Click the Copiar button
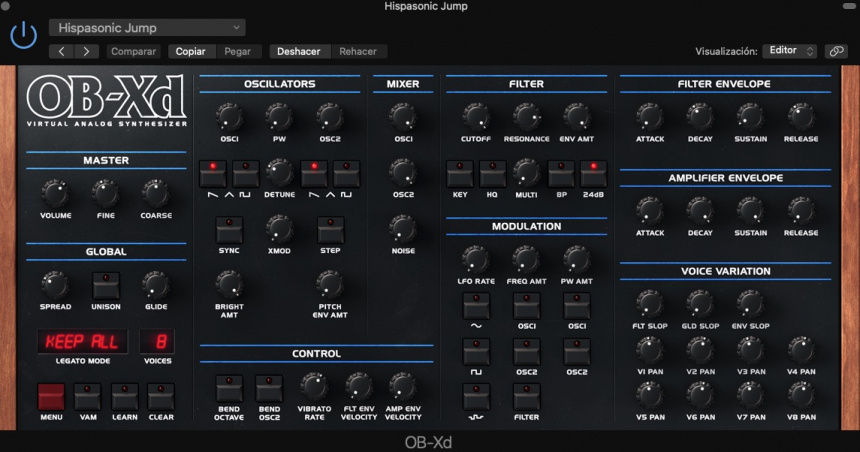This screenshot has width=860, height=452. tap(190, 51)
